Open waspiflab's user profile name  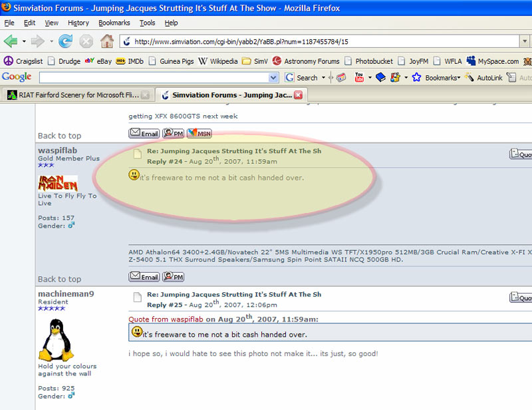tap(58, 150)
